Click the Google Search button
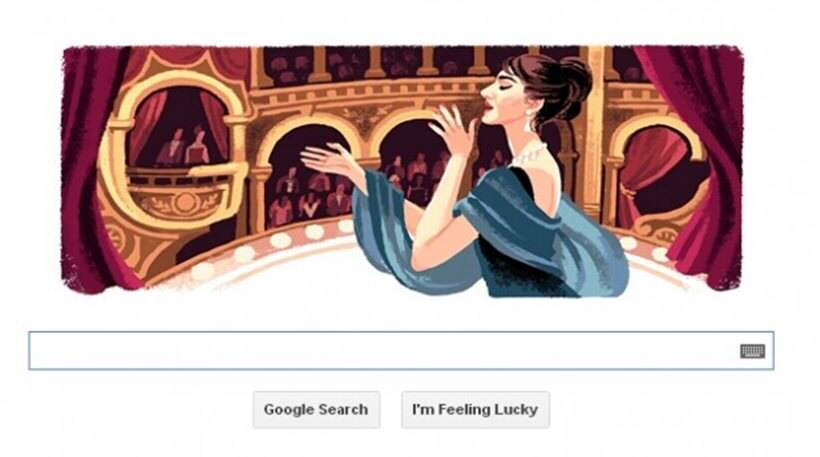Screen dimensions: 820x457 click(316, 409)
